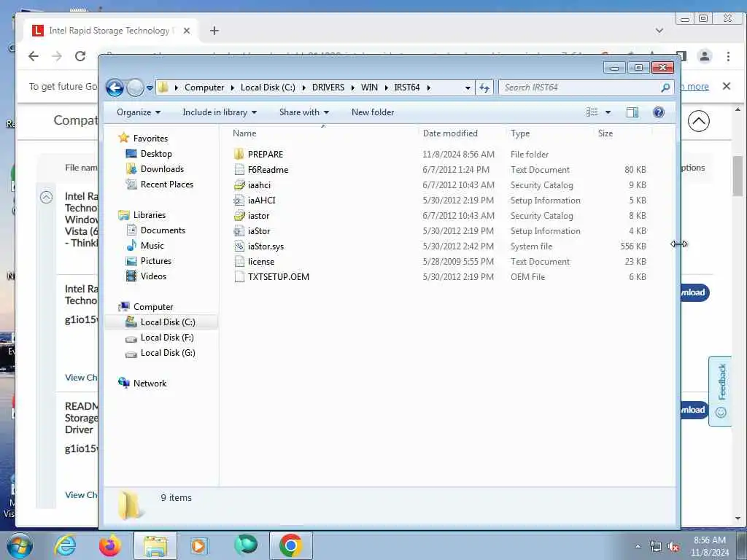
Task: Sort by Size column header
Action: 605,133
